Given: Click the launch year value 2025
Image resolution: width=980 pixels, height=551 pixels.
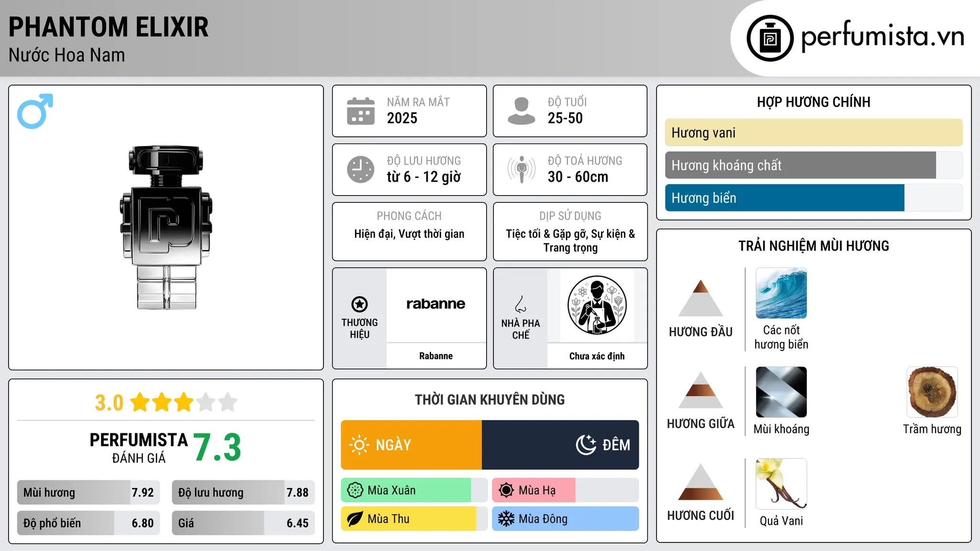Looking at the screenshot, I should click(x=402, y=118).
